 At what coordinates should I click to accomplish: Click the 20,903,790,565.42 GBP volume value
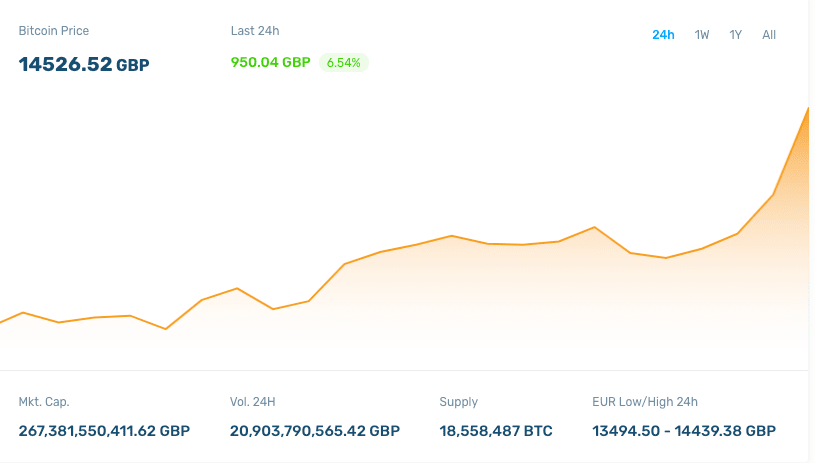[315, 431]
